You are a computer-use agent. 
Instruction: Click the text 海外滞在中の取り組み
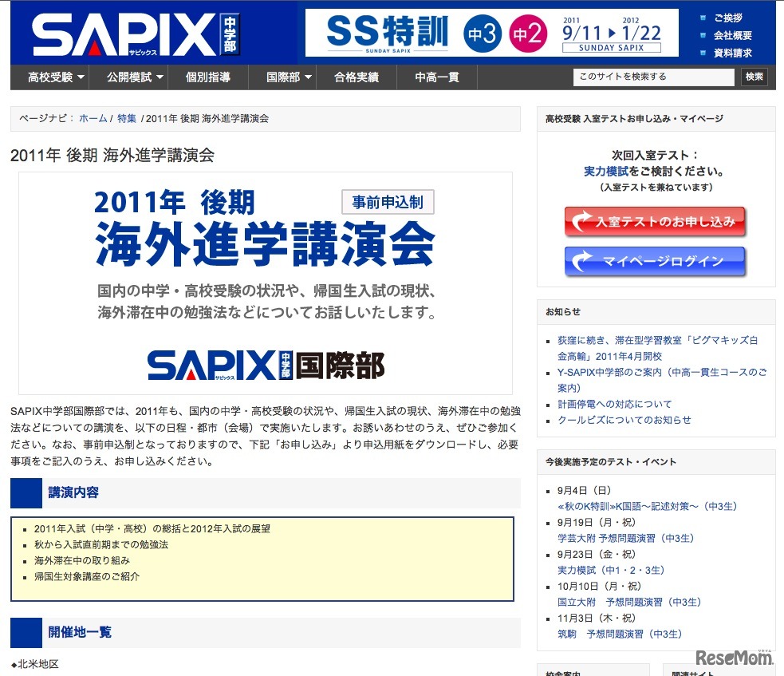pos(82,560)
